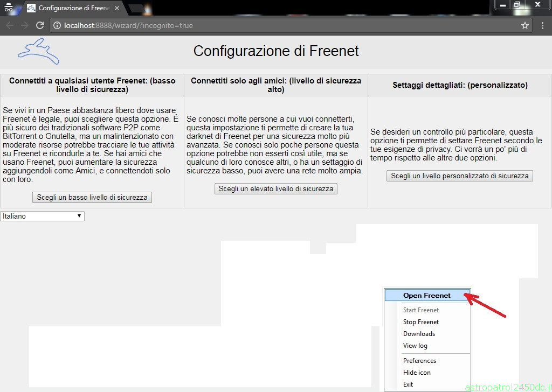Click 'Scegli un elevato livello di sicurezza'
Viewport: 552px width, 392px height.
[x=276, y=188]
